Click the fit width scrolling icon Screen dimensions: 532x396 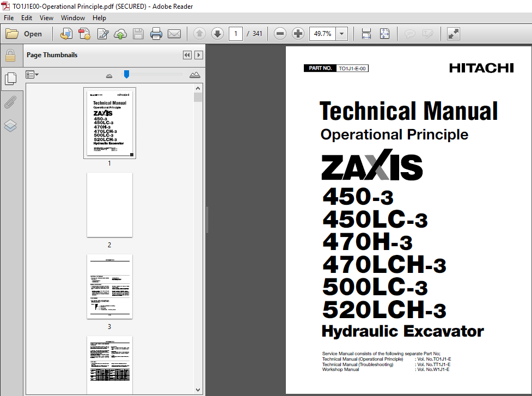point(366,34)
